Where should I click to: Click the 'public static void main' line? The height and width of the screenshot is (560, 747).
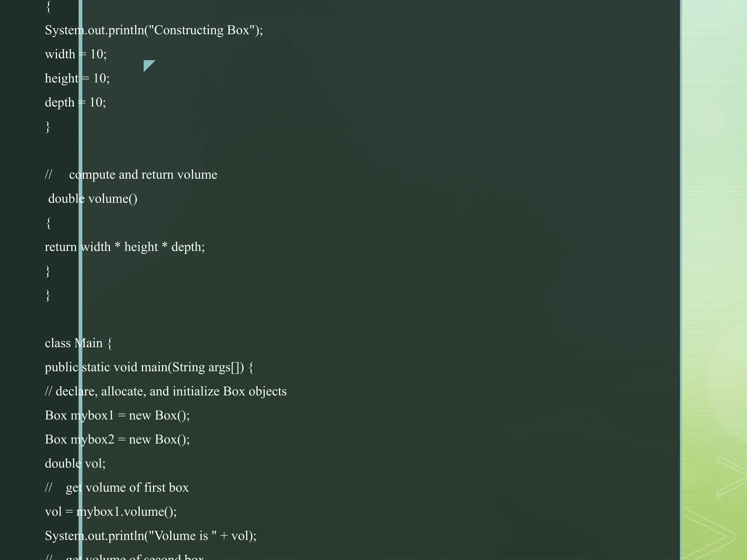pos(149,367)
